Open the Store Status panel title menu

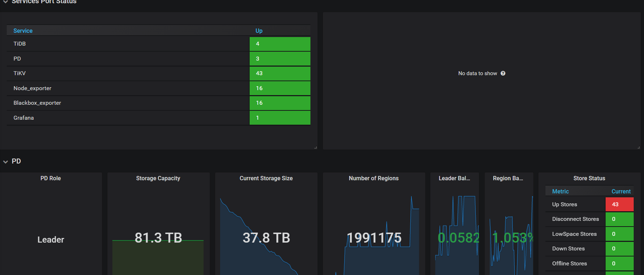[x=589, y=178]
